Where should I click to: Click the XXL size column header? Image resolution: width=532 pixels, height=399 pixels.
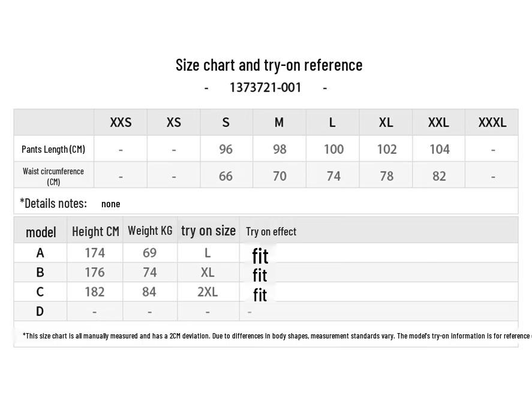tap(438, 122)
